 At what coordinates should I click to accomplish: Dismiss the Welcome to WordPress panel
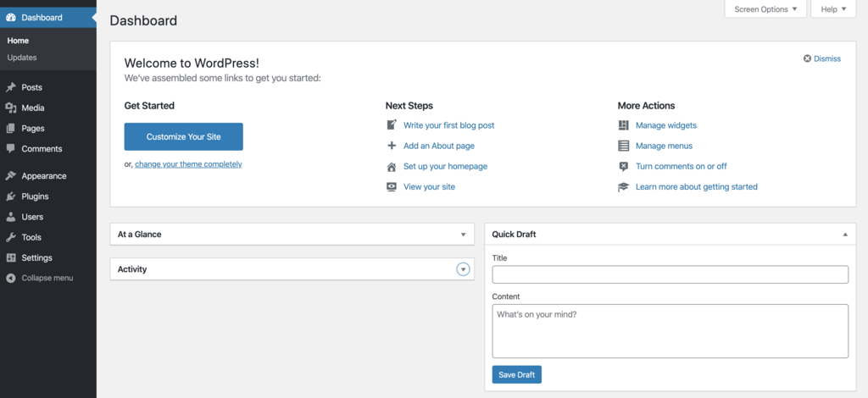(x=821, y=58)
